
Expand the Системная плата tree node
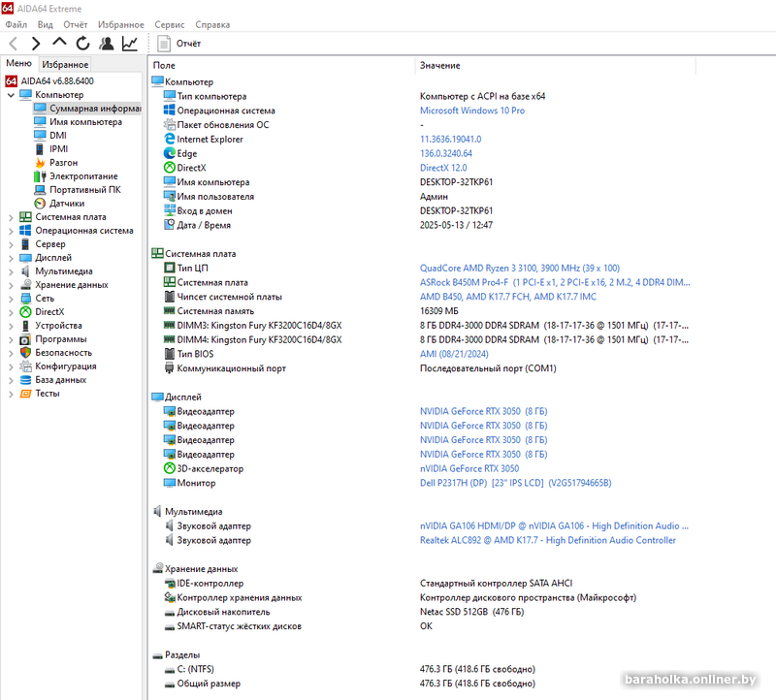11,217
